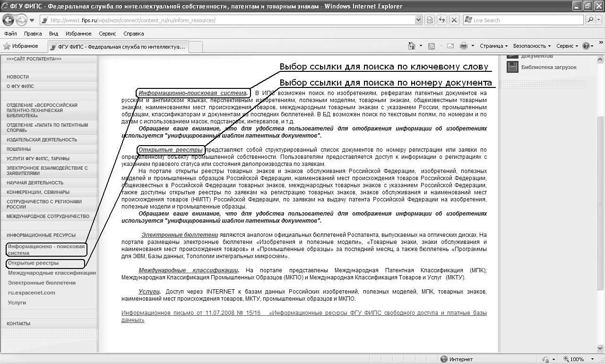Open the Библиотека загрузок text link
The image size is (605, 364).
(x=549, y=67)
